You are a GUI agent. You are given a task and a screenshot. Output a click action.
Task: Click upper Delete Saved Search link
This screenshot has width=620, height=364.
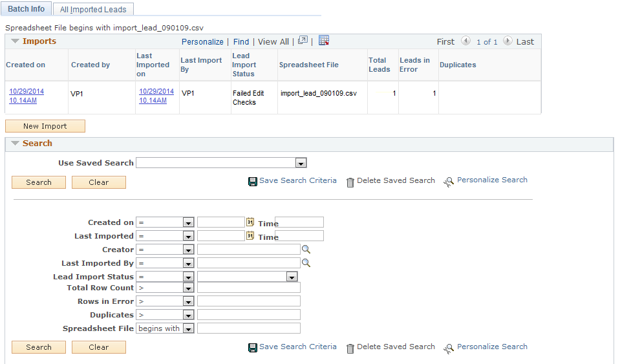click(396, 180)
